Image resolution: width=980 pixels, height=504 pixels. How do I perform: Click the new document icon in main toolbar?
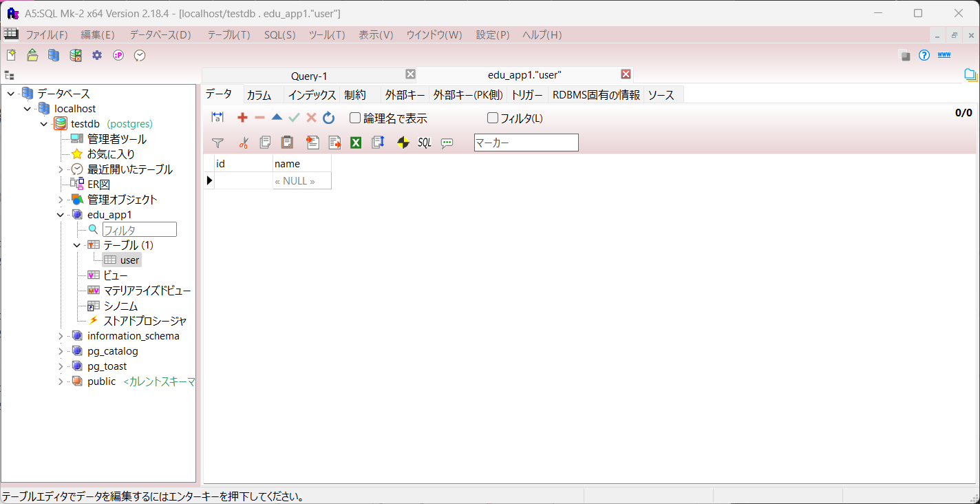[x=11, y=55]
